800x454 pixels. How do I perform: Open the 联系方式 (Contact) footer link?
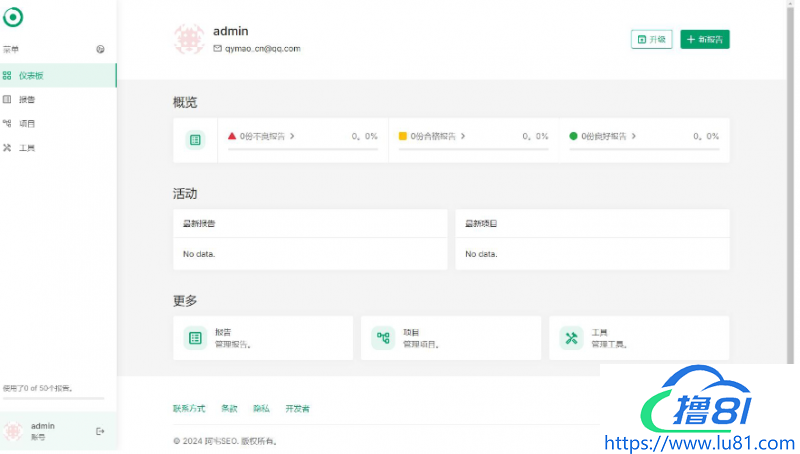point(189,408)
